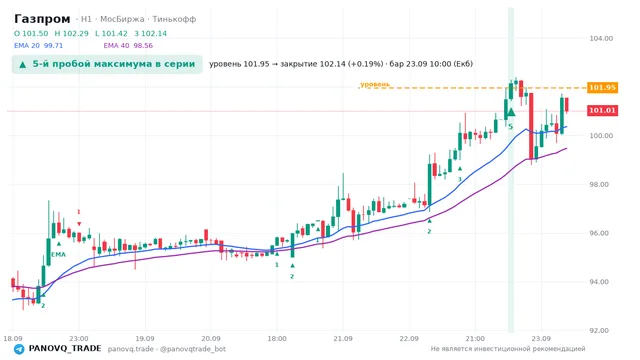Select the red down-triangle marker labeled 1
Screen dimensions: 640x360
[79, 224]
